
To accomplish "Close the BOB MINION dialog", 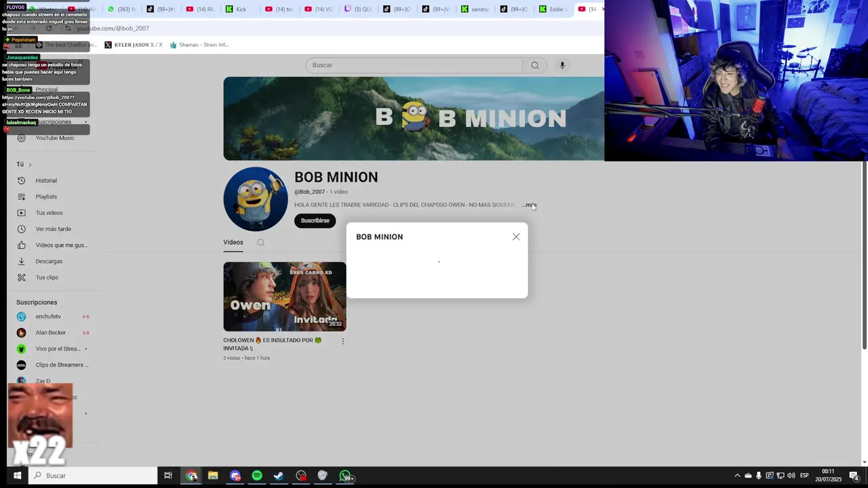I will tap(516, 237).
